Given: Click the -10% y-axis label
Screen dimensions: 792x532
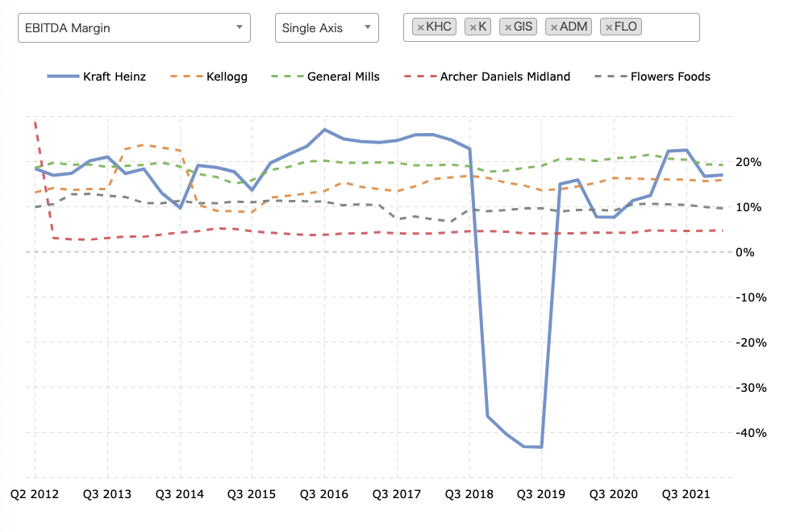Looking at the screenshot, I should point(751,297).
